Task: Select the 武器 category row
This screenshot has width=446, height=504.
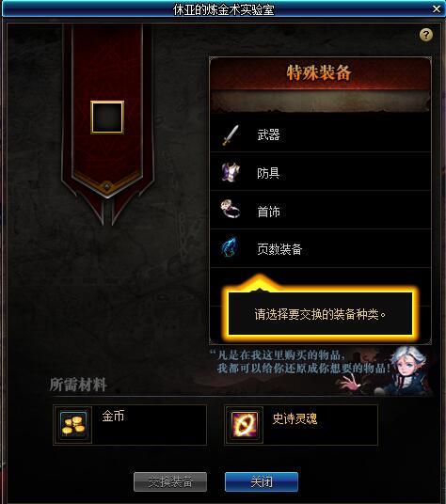Action: pos(320,134)
